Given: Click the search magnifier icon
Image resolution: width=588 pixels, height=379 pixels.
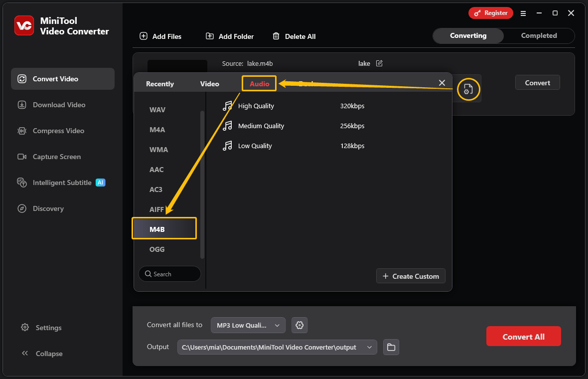Looking at the screenshot, I should (148, 274).
